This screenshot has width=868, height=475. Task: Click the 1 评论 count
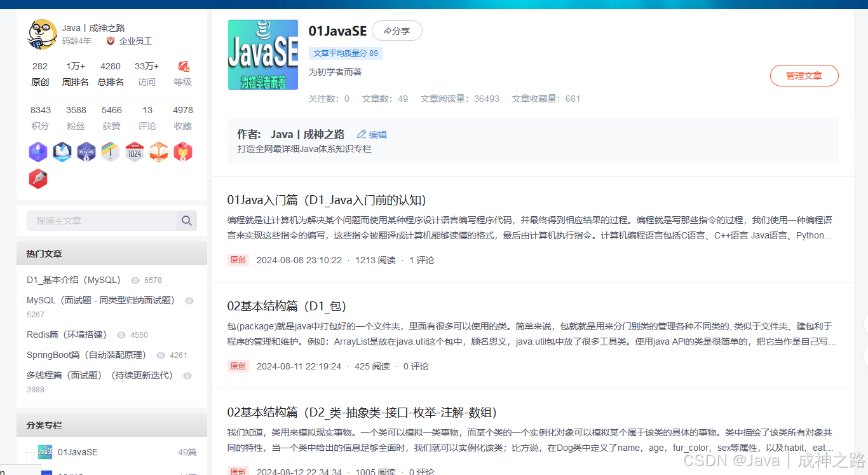[422, 260]
